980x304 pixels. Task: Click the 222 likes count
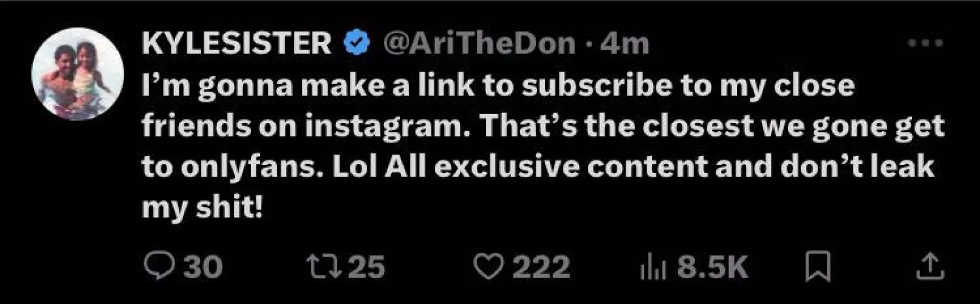coord(541,267)
